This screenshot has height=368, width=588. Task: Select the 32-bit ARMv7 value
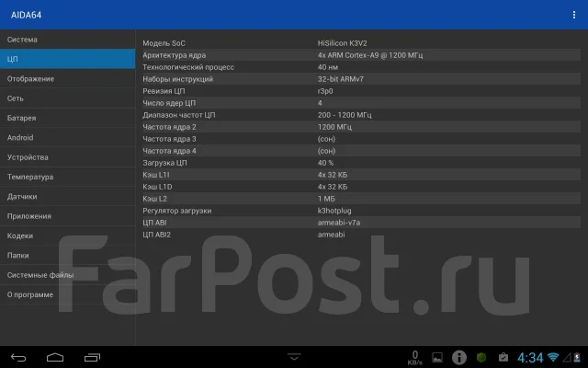pyautogui.click(x=341, y=79)
